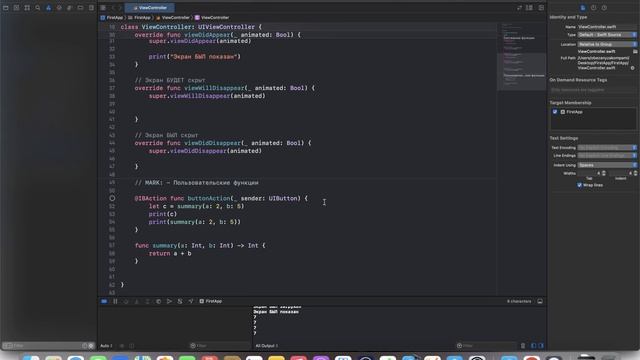This screenshot has height=360, width=640.
Task: Open the Debug View Hierarchy button
Action: (x=158, y=301)
